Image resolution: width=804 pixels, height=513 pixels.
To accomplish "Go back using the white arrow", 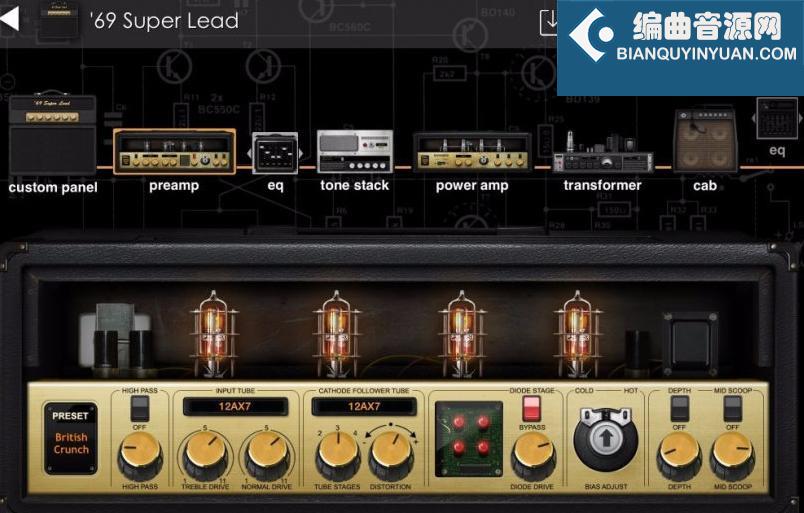I will tap(10, 19).
